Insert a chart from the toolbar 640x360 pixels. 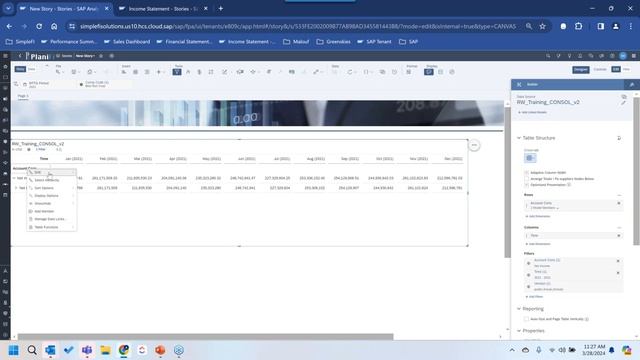click(x=124, y=72)
